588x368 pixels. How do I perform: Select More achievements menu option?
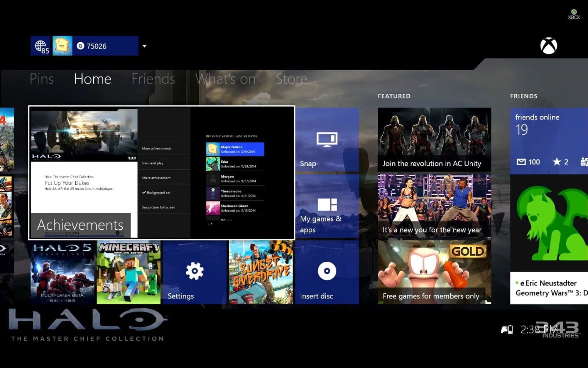click(x=164, y=148)
